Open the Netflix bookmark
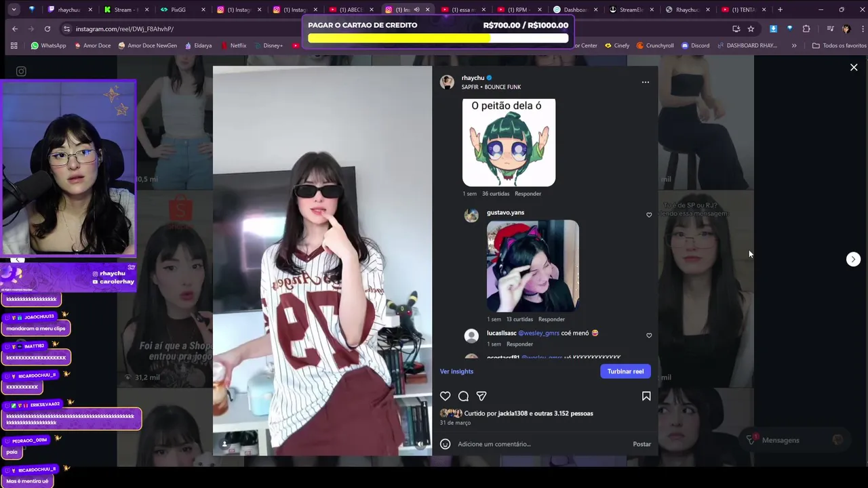The width and height of the screenshot is (868, 488). (233, 45)
